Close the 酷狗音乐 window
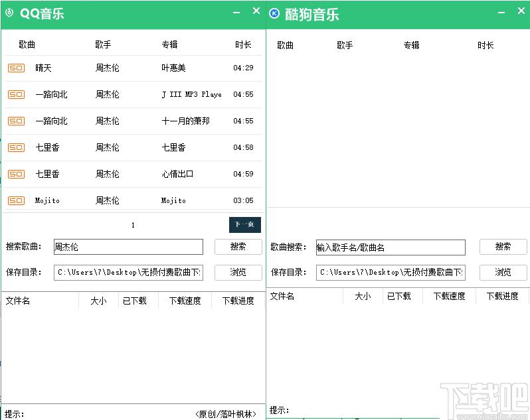The height and width of the screenshot is (420, 530). (521, 11)
